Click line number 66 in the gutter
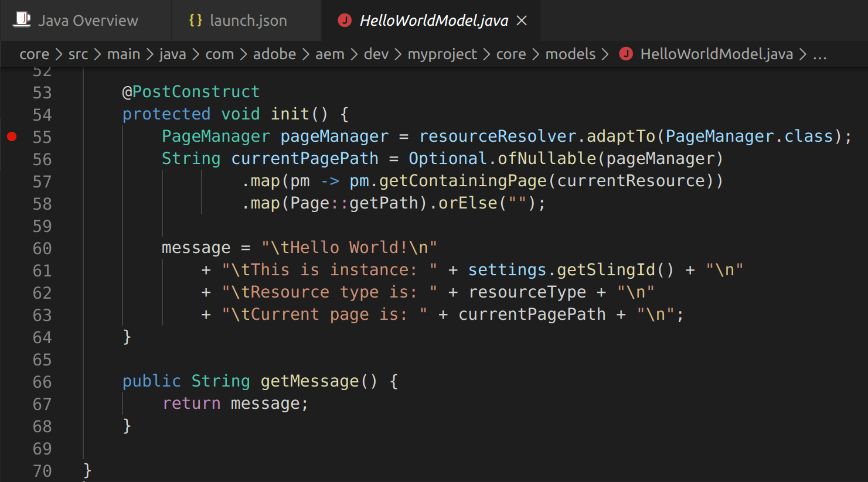 [42, 382]
